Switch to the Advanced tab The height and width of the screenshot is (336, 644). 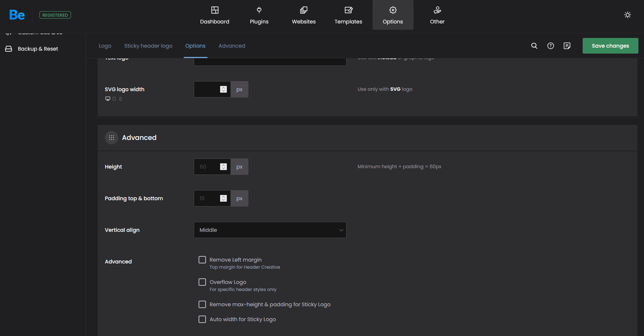(232, 46)
